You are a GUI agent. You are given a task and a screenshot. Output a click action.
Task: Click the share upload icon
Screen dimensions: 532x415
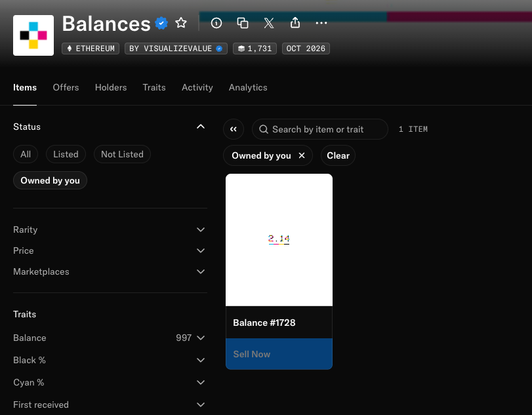click(295, 23)
